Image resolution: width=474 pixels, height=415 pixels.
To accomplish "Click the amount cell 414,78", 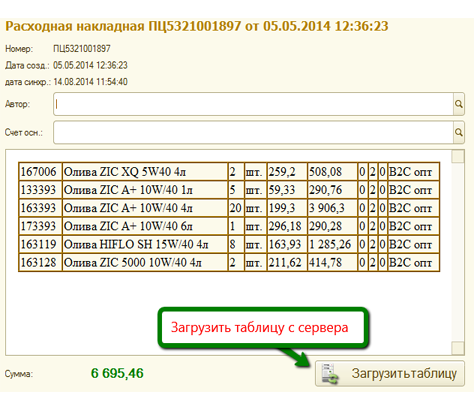I will (x=332, y=262).
